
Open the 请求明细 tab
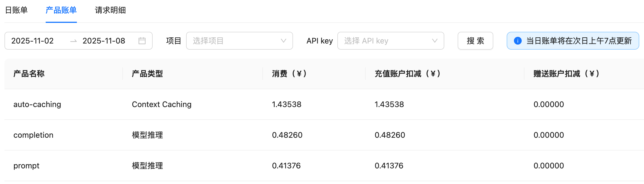point(110,10)
